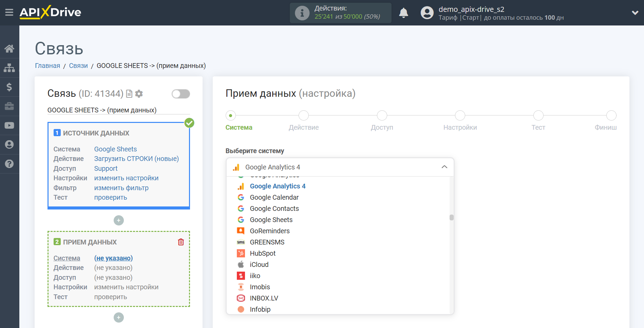This screenshot has width=644, height=328.
Task: Select the Настройки step
Action: (x=460, y=115)
